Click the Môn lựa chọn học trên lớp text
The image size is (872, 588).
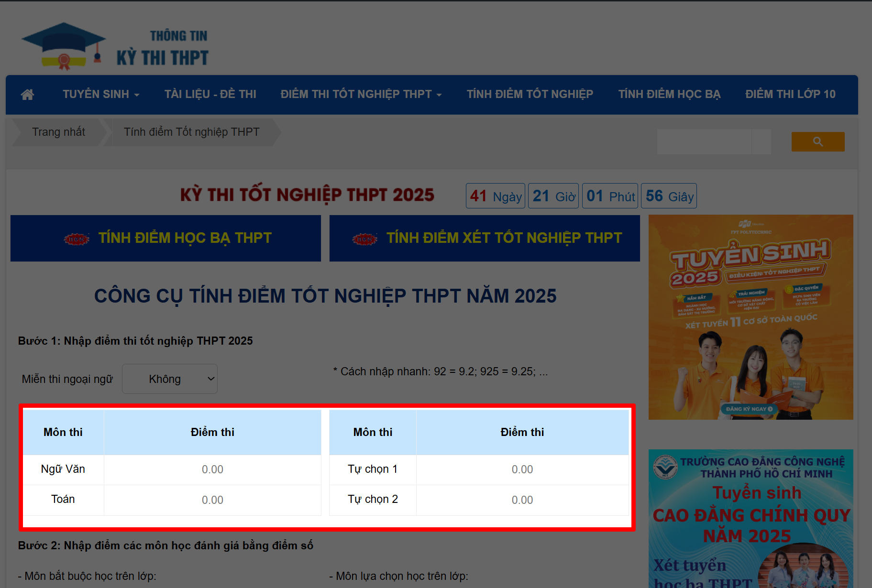[x=399, y=576]
